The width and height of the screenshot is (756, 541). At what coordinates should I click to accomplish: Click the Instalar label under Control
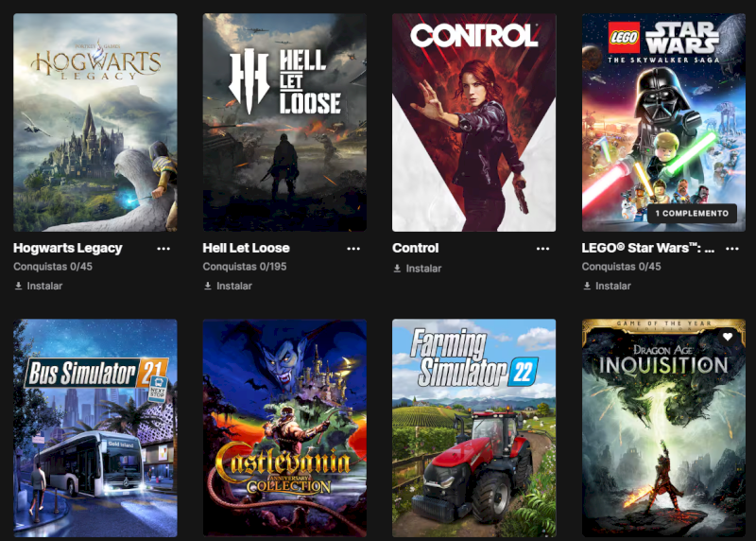(x=423, y=269)
